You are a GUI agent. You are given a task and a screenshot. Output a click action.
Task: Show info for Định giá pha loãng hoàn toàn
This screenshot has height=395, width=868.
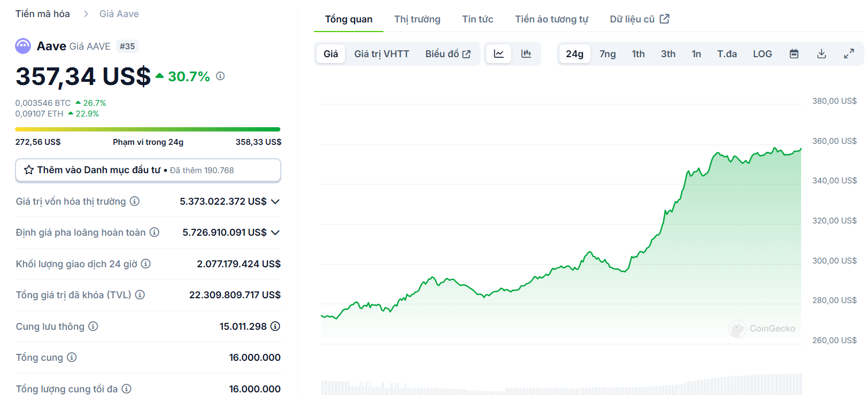pyautogui.click(x=155, y=232)
